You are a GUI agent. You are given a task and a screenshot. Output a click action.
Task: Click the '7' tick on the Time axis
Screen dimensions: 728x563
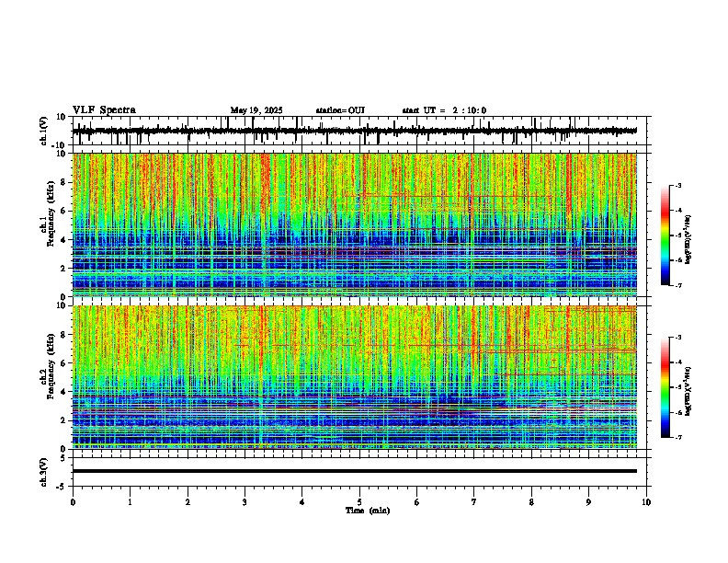pyautogui.click(x=474, y=502)
